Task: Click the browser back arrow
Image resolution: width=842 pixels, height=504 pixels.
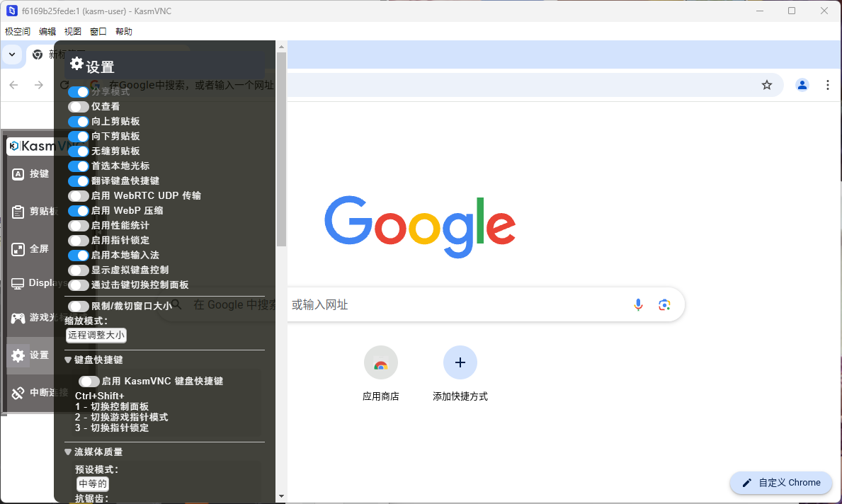Action: pyautogui.click(x=14, y=85)
